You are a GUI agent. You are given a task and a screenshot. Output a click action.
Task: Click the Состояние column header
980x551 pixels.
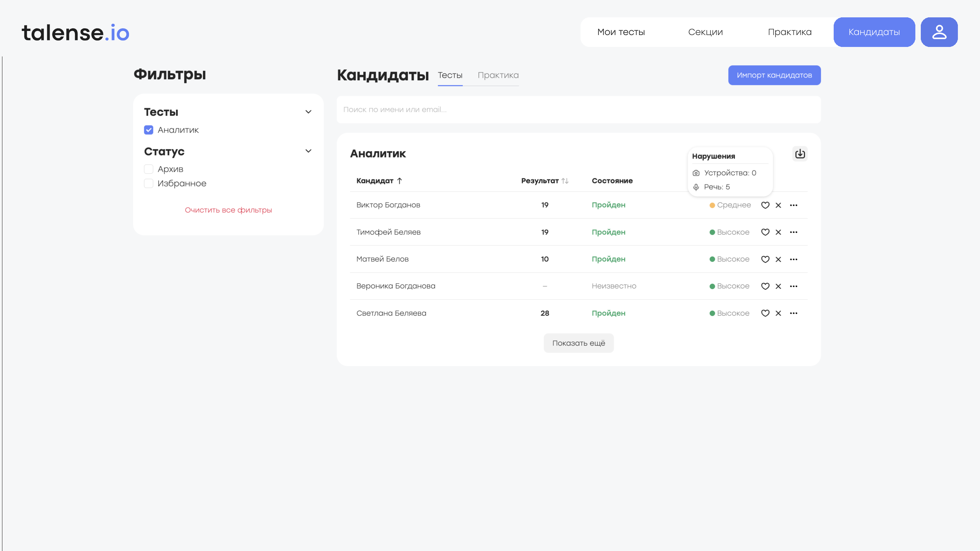(612, 181)
